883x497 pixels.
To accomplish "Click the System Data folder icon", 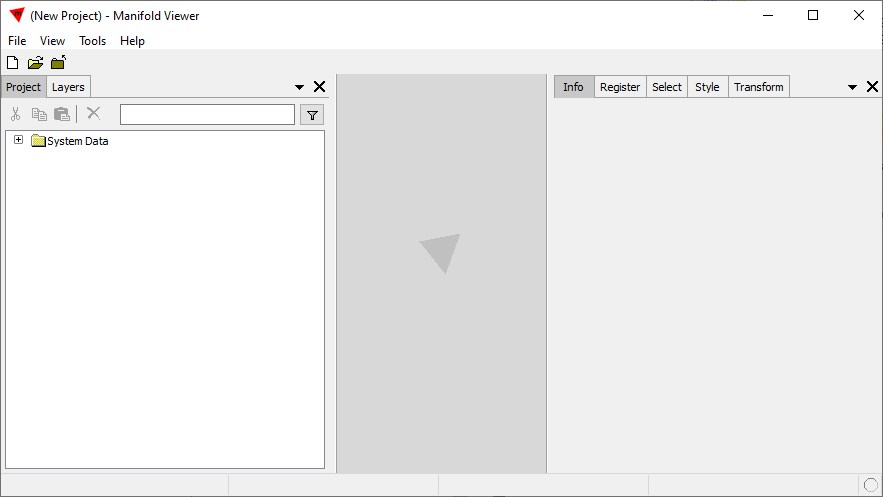I will pyautogui.click(x=38, y=141).
